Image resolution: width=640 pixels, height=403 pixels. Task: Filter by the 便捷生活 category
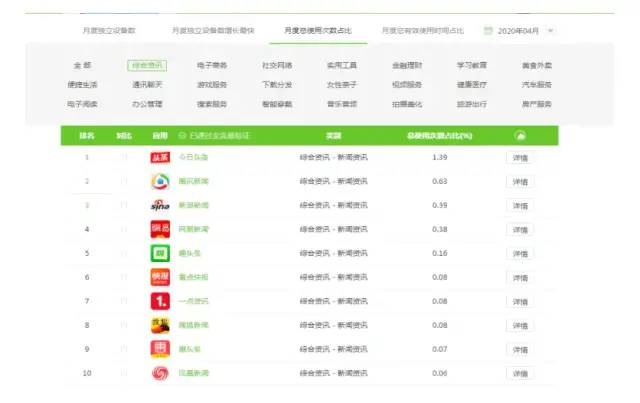tap(82, 85)
